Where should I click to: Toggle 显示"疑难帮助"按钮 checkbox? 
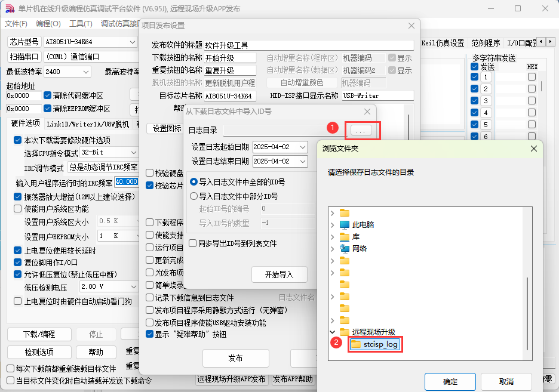click(x=150, y=334)
